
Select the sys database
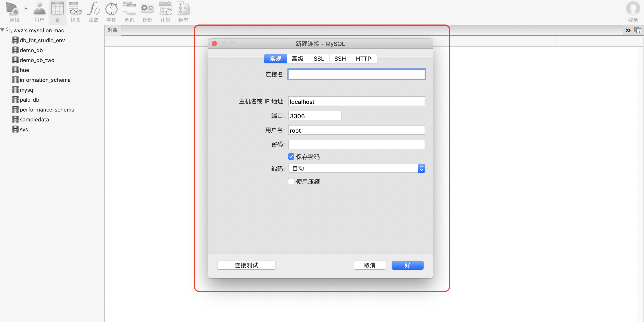pyautogui.click(x=24, y=129)
